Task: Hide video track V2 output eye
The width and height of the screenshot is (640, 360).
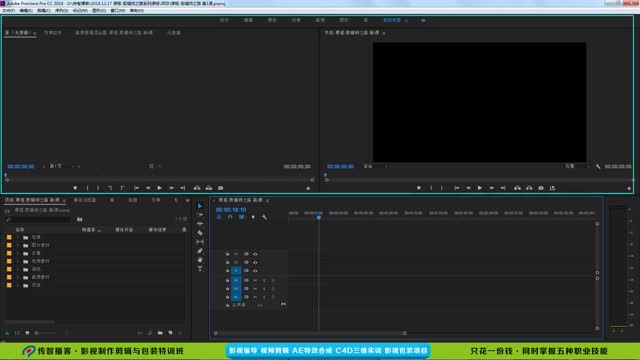Action: [255, 262]
